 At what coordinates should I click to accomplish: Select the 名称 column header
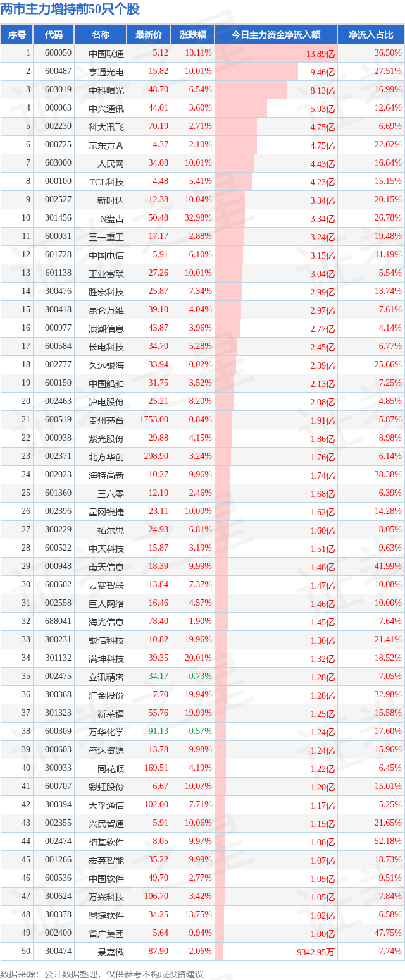point(101,35)
